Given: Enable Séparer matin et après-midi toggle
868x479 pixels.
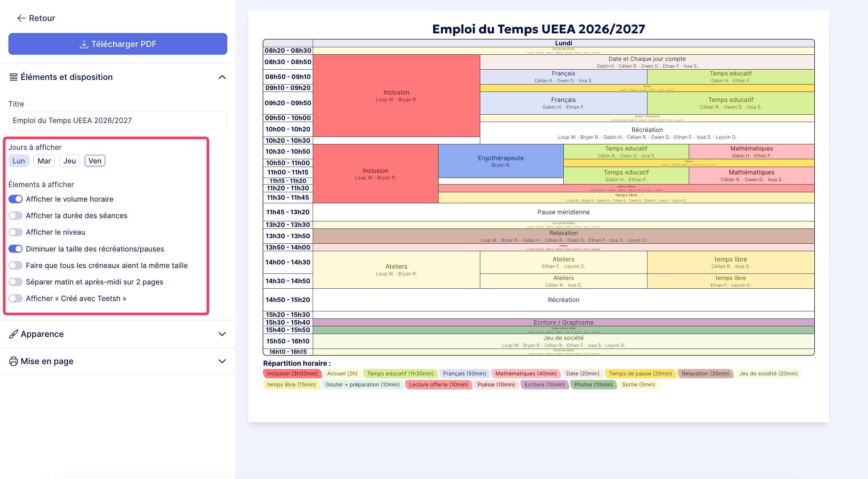Looking at the screenshot, I should [x=16, y=282].
